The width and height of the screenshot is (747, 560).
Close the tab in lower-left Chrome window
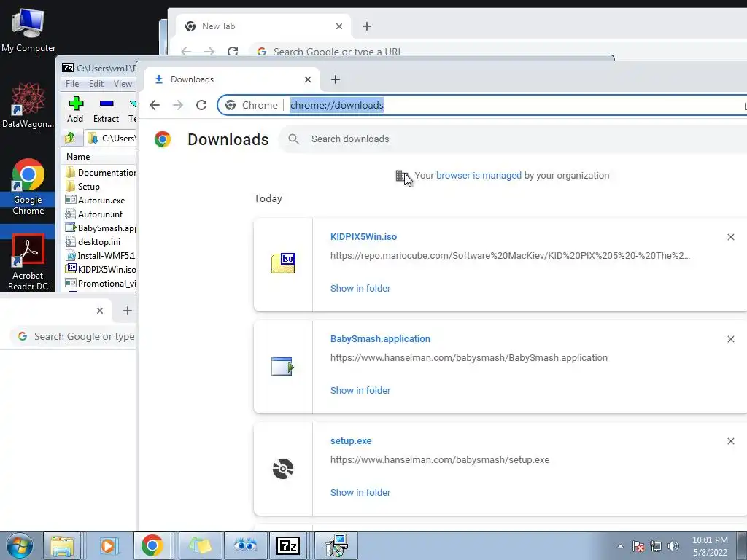pos(99,311)
